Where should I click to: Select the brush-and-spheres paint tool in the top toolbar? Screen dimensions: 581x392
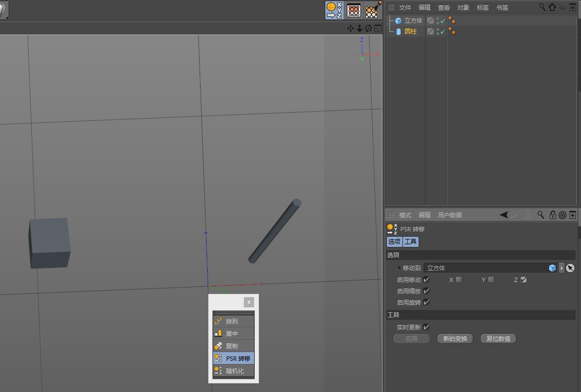[x=373, y=10]
